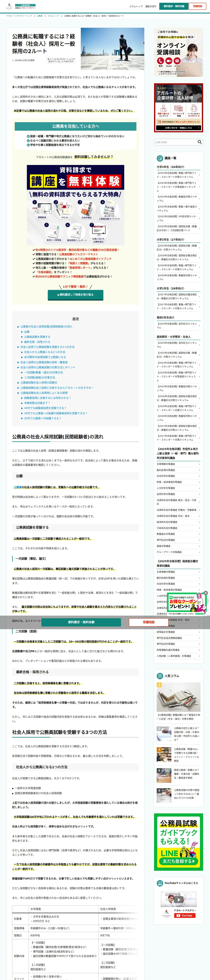The width and height of the screenshot is (210, 980).
Task: Close the floating LINE coupon popup
Action: (x=206, y=593)
